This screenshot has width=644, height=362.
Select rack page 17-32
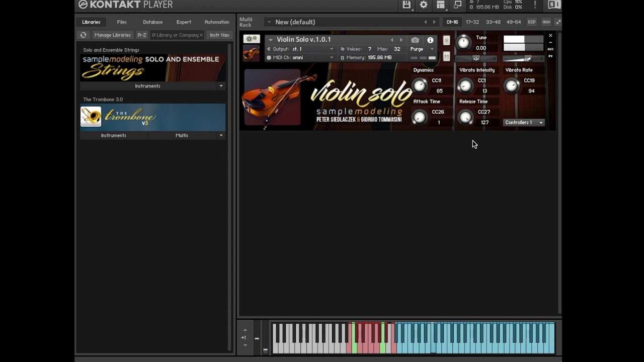(x=472, y=22)
